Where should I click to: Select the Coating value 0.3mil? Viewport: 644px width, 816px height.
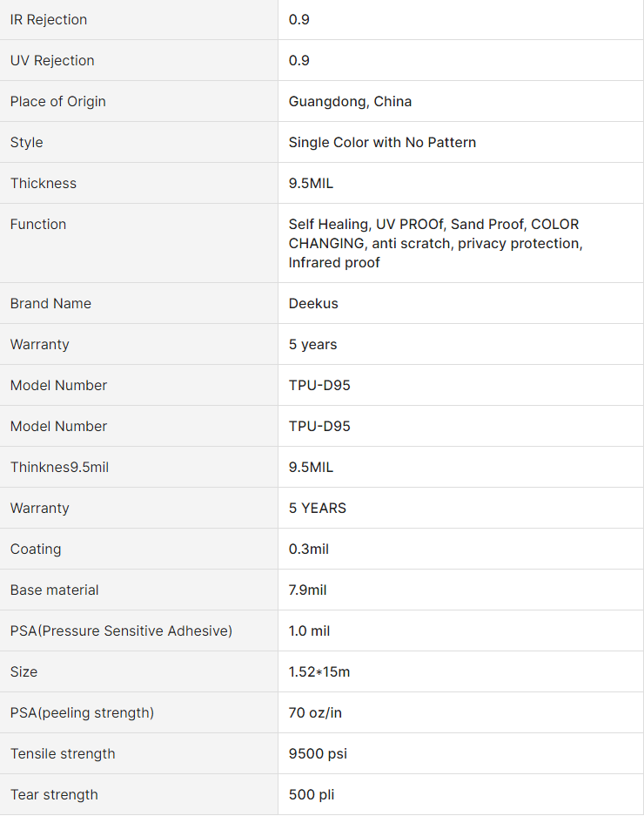[x=308, y=549]
